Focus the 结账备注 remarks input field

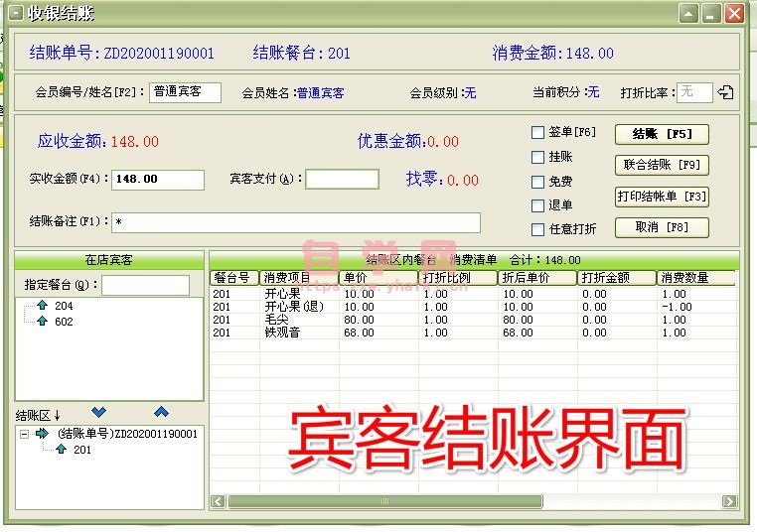coord(296,222)
